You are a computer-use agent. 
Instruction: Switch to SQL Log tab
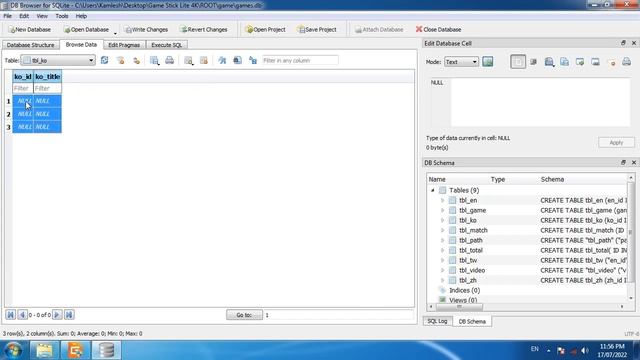(437, 321)
